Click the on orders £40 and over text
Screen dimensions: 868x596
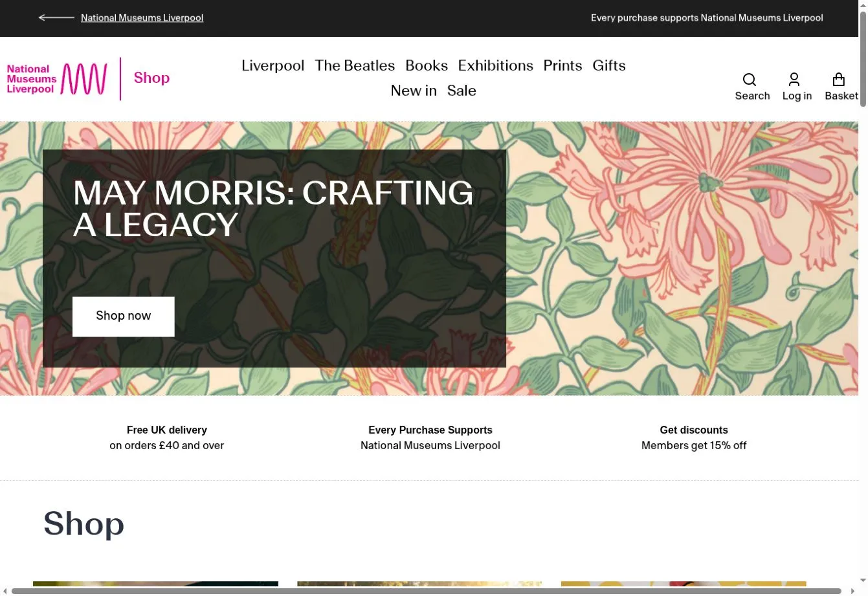tap(167, 445)
